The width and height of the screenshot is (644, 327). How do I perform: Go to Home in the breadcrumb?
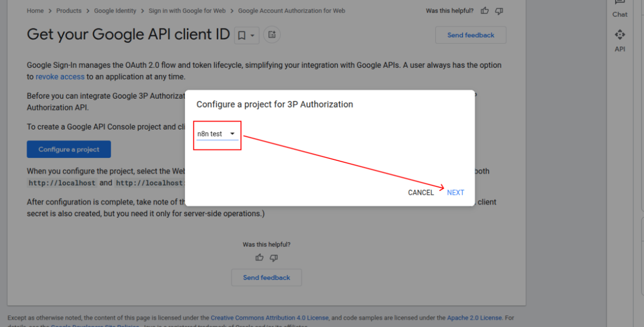(35, 11)
